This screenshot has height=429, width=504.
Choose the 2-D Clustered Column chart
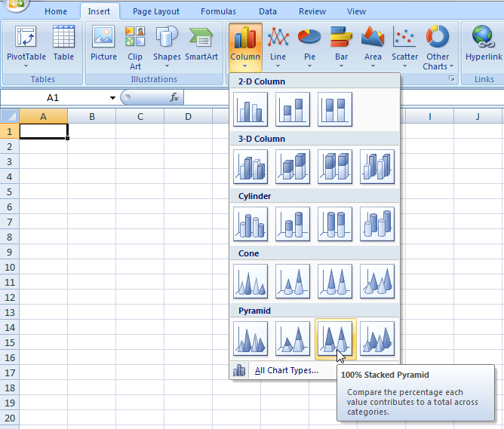point(250,109)
